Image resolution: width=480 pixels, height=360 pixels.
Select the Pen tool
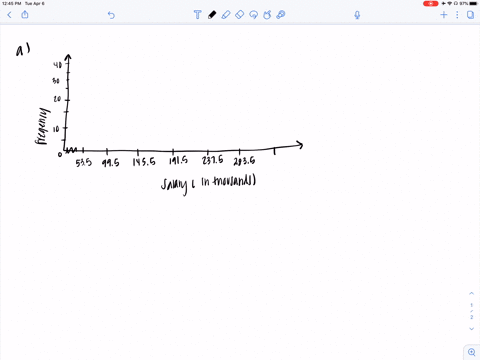212,15
